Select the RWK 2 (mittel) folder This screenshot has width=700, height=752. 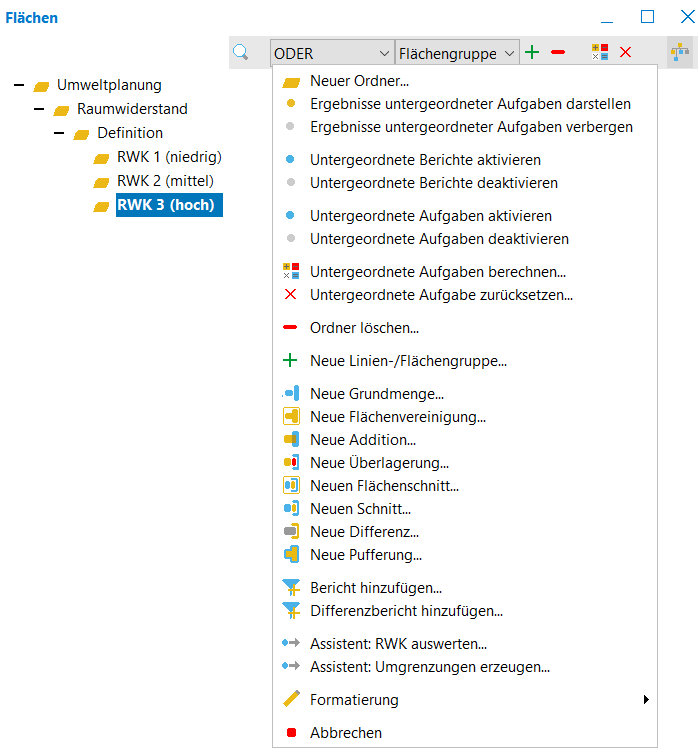(x=165, y=181)
